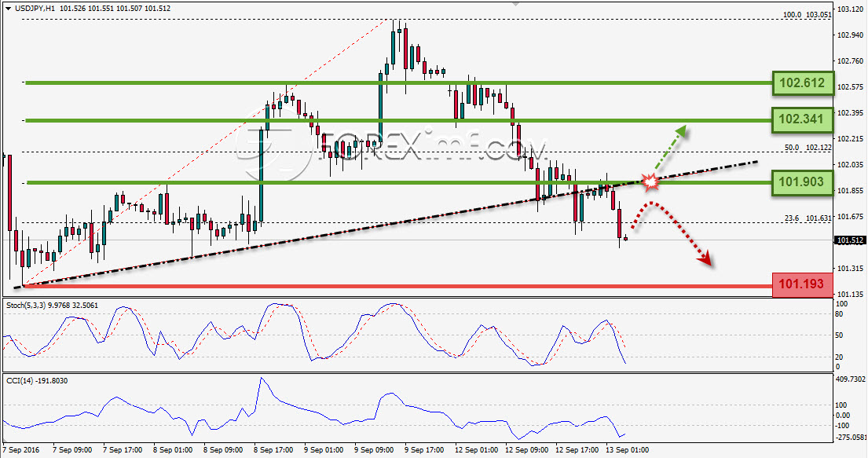Viewport: 868px width, 458px height.
Task: Click 102.575 on the price axis
Action: click(850, 87)
